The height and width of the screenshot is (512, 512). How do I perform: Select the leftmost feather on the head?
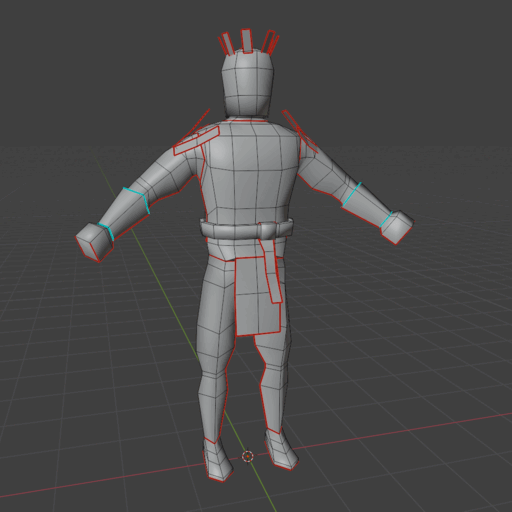[x=227, y=43]
